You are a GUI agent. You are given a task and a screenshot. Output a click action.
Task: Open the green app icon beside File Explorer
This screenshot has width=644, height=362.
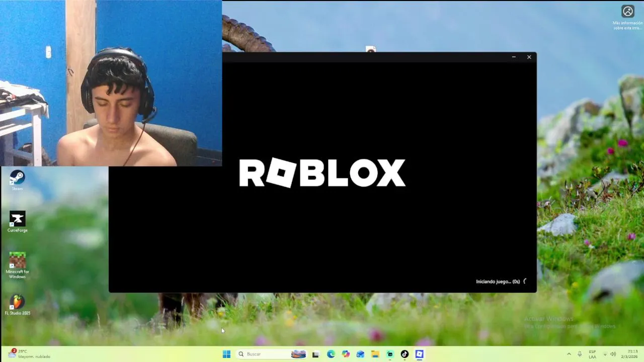click(x=390, y=354)
